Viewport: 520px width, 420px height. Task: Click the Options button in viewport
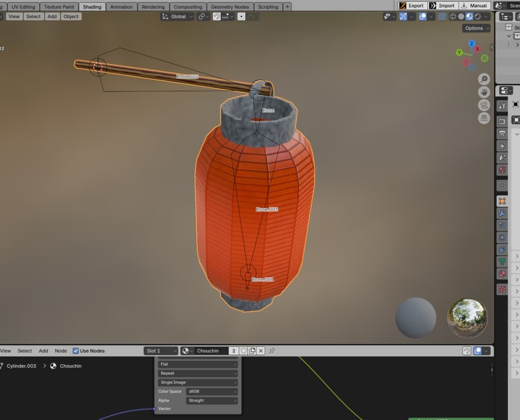476,28
